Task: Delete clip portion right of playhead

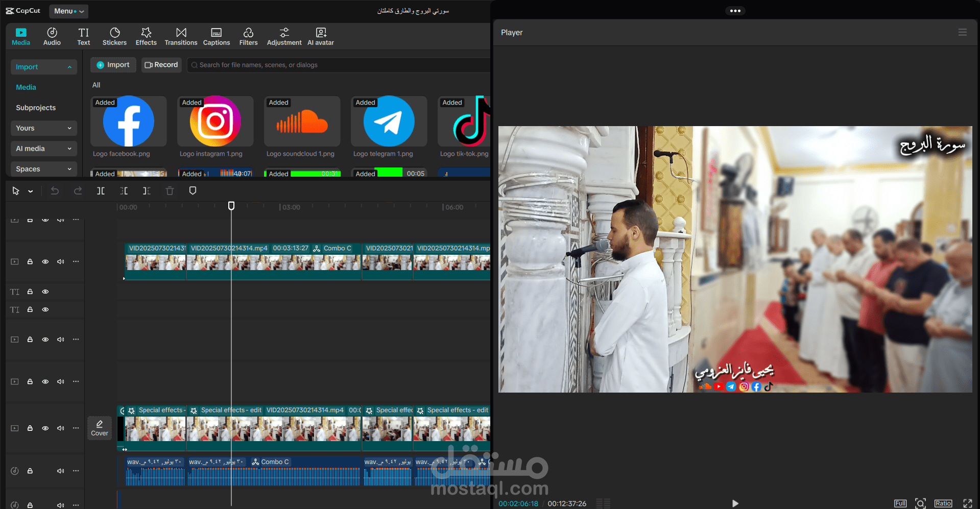Action: click(147, 191)
